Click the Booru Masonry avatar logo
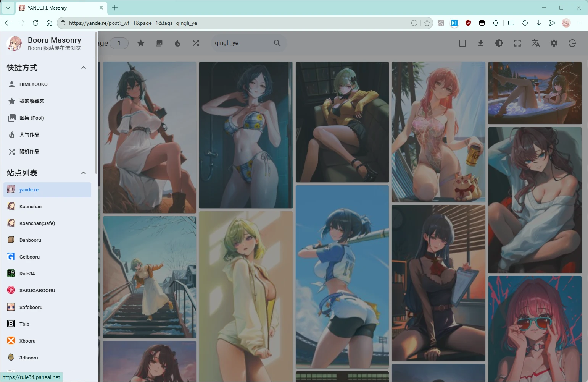Screen dimensions: 588x382 (x=14, y=44)
